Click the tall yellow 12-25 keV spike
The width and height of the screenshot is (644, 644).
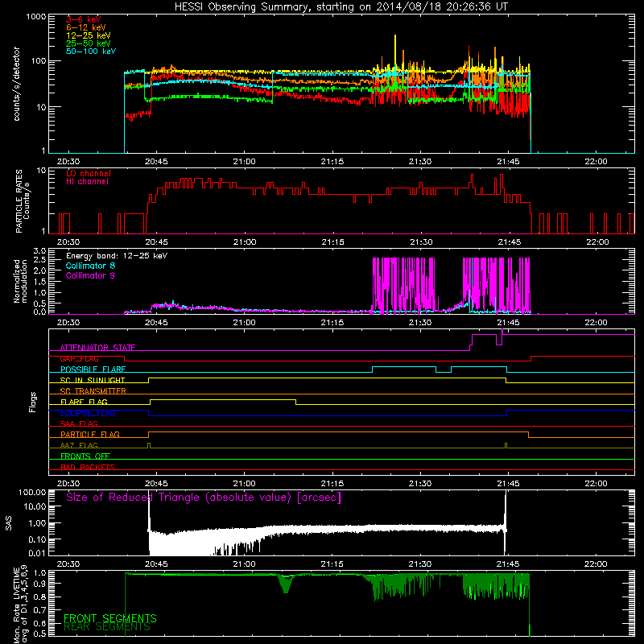(395, 52)
